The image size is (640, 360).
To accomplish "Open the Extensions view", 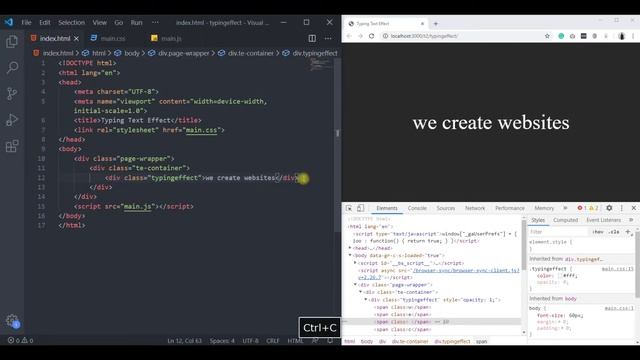I will point(12,146).
